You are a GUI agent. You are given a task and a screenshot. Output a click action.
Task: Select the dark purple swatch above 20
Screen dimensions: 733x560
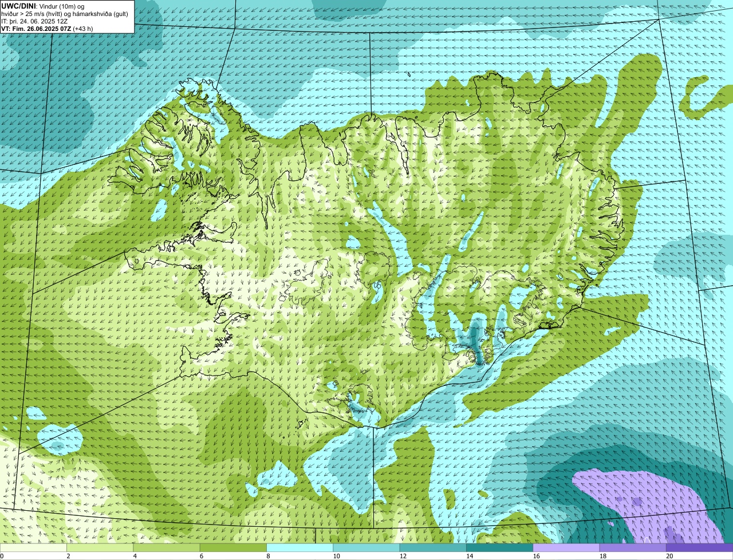[699, 547]
